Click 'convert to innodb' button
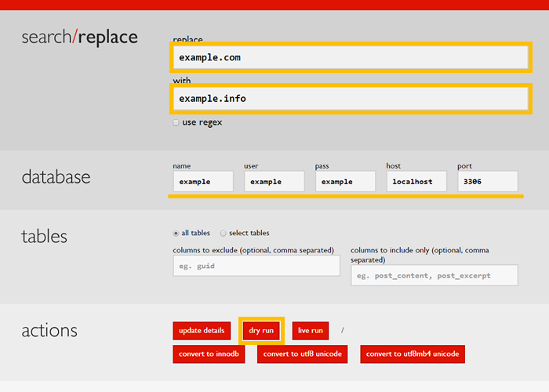This screenshot has width=549, height=392. pos(209,354)
